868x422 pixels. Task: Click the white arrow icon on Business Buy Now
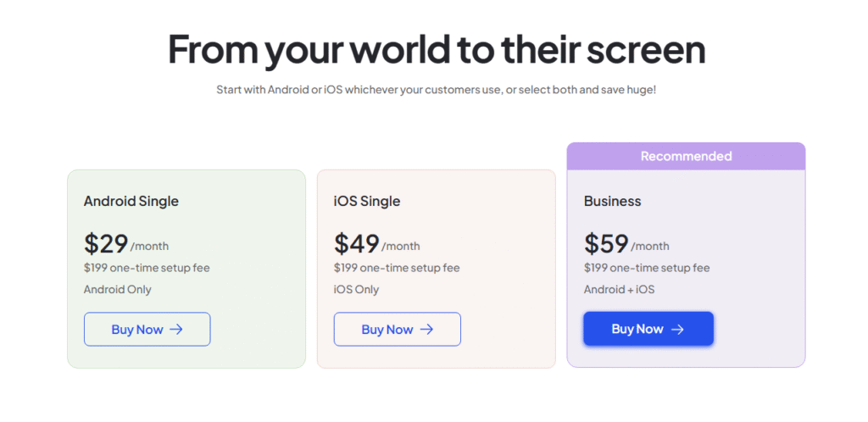click(x=677, y=330)
